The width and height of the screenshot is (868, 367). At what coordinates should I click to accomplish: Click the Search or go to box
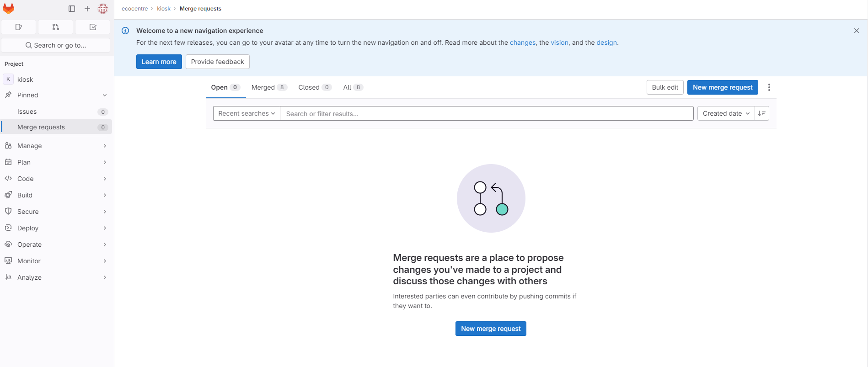click(x=56, y=45)
